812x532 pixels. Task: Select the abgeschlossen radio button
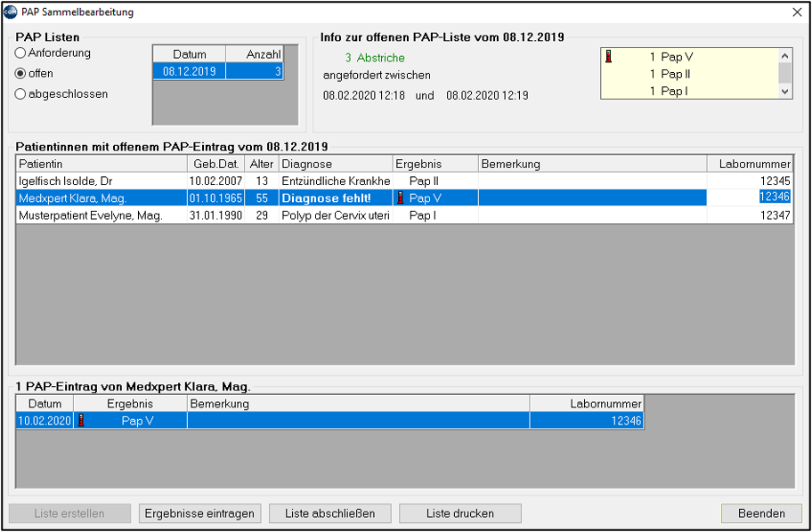20,94
